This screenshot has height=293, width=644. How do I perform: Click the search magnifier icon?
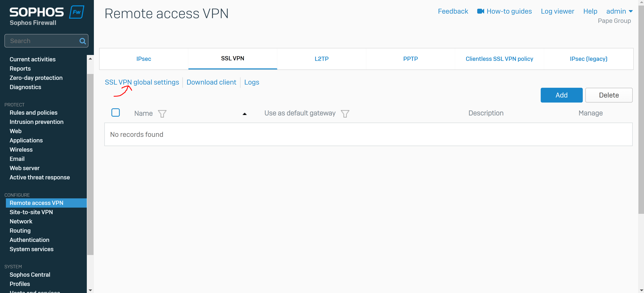click(x=82, y=41)
